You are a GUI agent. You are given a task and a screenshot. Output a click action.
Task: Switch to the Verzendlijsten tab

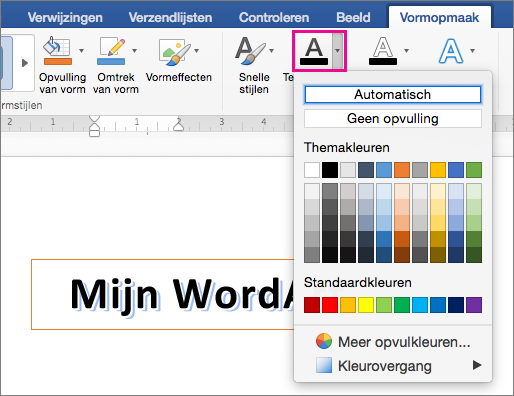(170, 17)
